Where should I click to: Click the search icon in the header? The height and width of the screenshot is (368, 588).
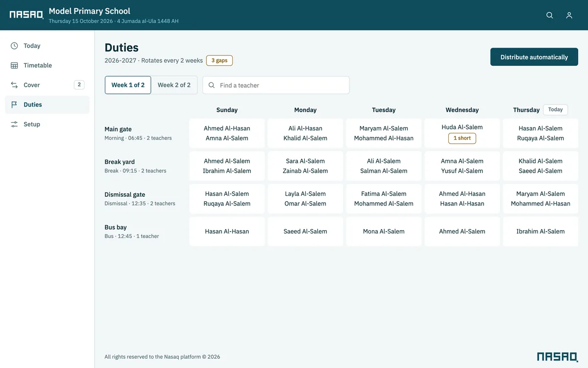[x=550, y=15]
